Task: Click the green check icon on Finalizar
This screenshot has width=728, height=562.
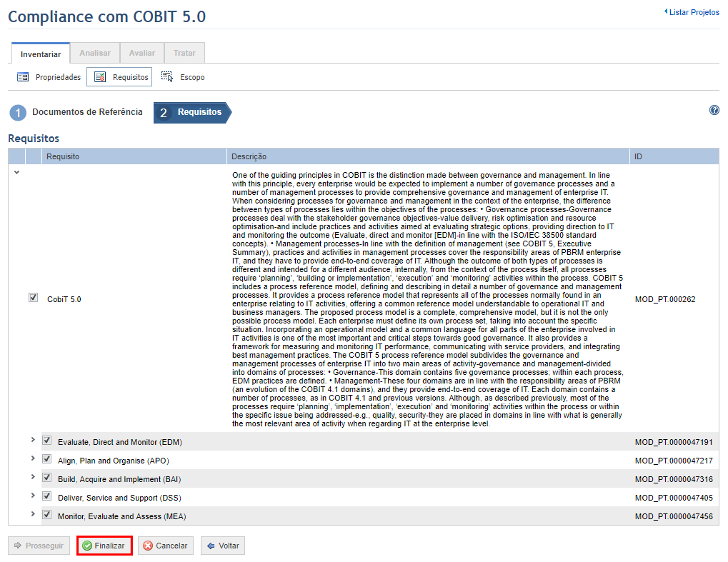Action: pyautogui.click(x=87, y=546)
